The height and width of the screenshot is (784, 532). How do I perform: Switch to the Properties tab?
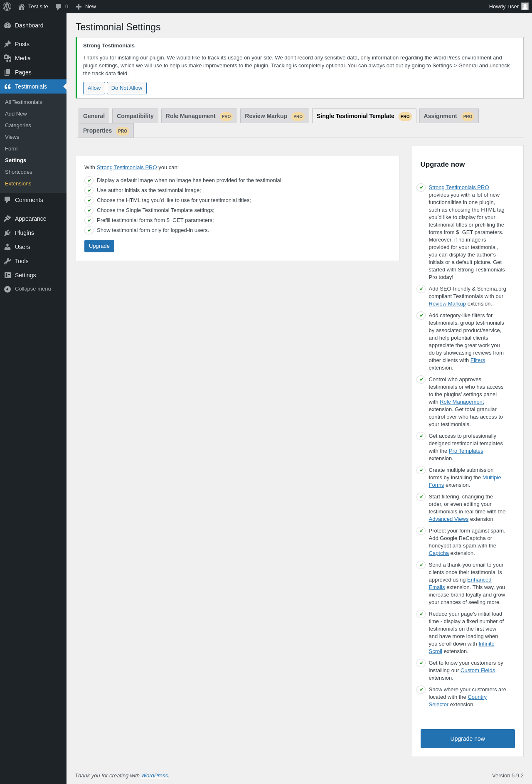pyautogui.click(x=106, y=131)
